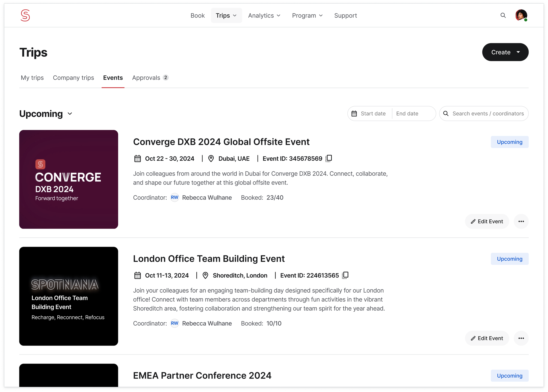The width and height of the screenshot is (548, 392).
Task: Click Upcoming badge on EMEA Partner Conference
Action: click(509, 376)
